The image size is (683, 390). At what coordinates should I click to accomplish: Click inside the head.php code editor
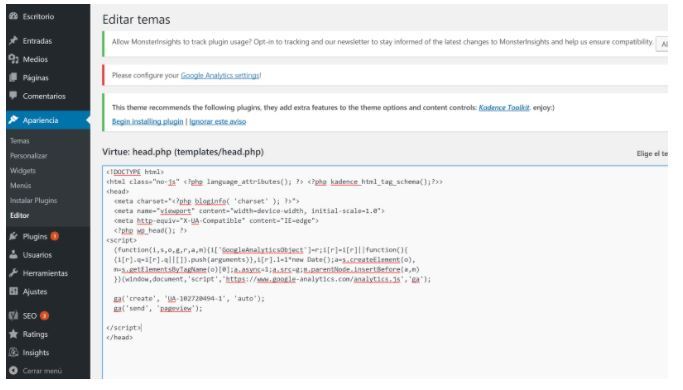tap(385, 272)
